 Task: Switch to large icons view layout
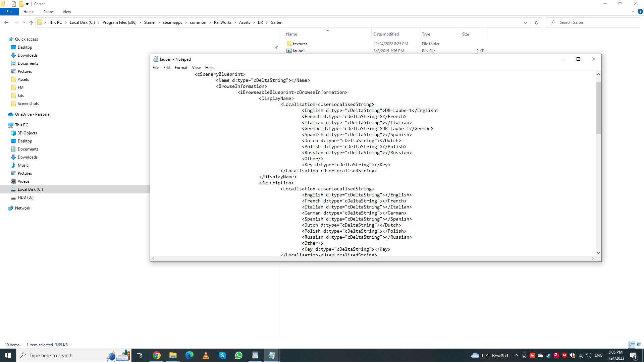tap(639, 345)
